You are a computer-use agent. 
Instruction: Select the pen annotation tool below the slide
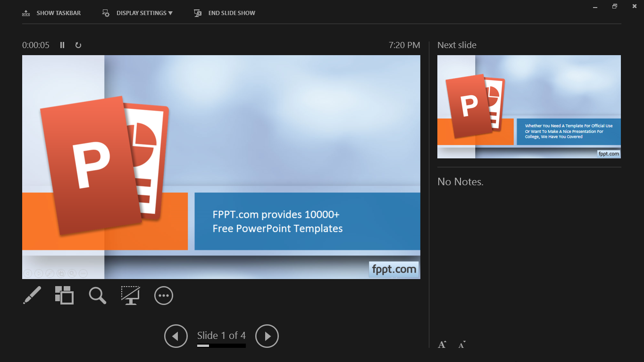(x=32, y=296)
